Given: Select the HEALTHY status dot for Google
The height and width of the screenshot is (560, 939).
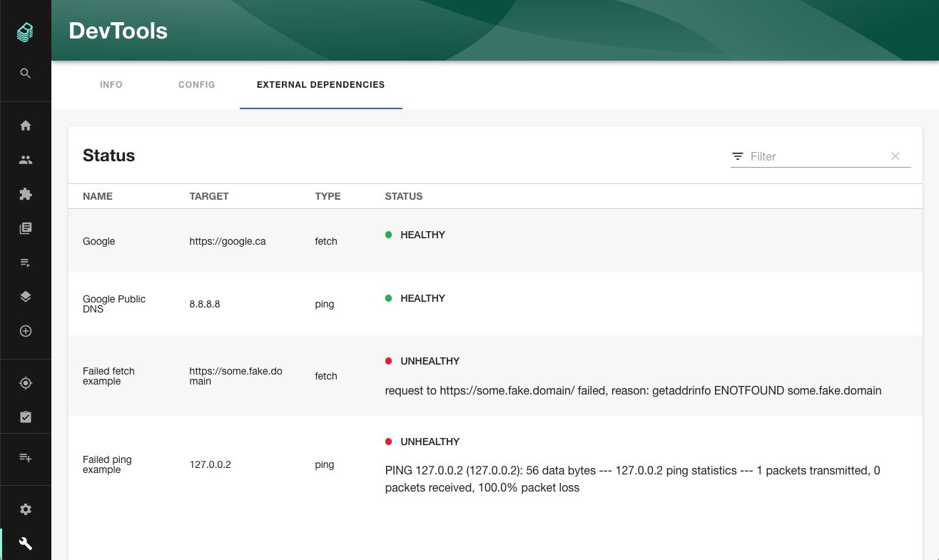Looking at the screenshot, I should (390, 234).
